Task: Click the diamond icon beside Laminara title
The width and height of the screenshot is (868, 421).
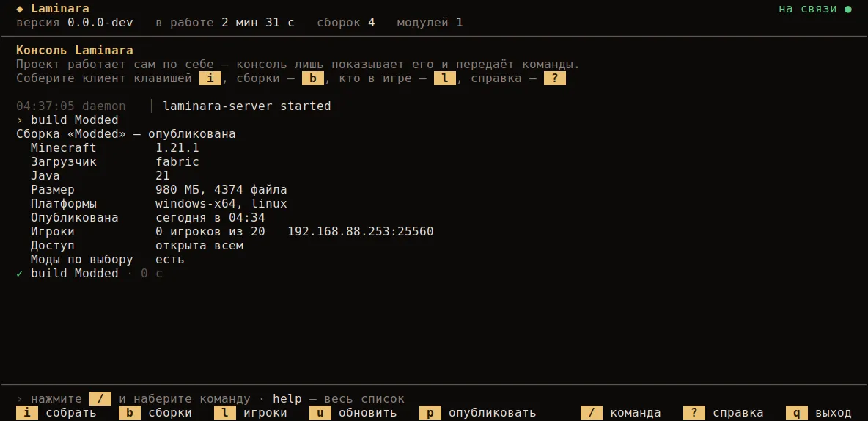Action: coord(20,9)
